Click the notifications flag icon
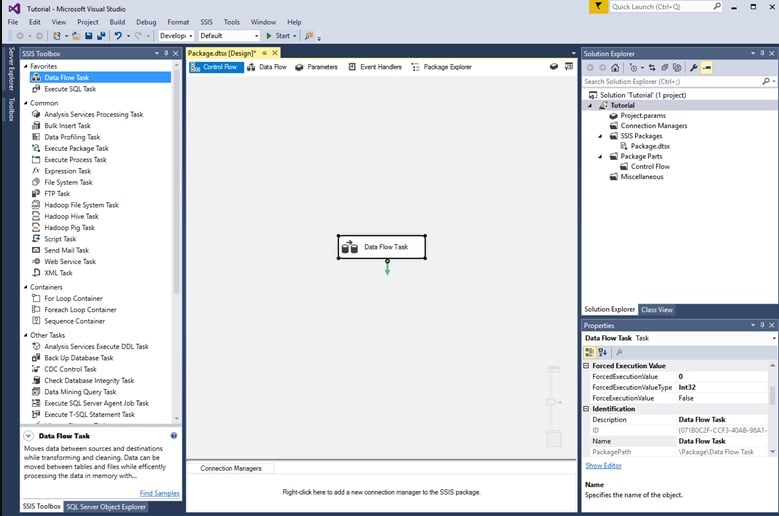Screen dimensions: 779x516 coord(598,6)
